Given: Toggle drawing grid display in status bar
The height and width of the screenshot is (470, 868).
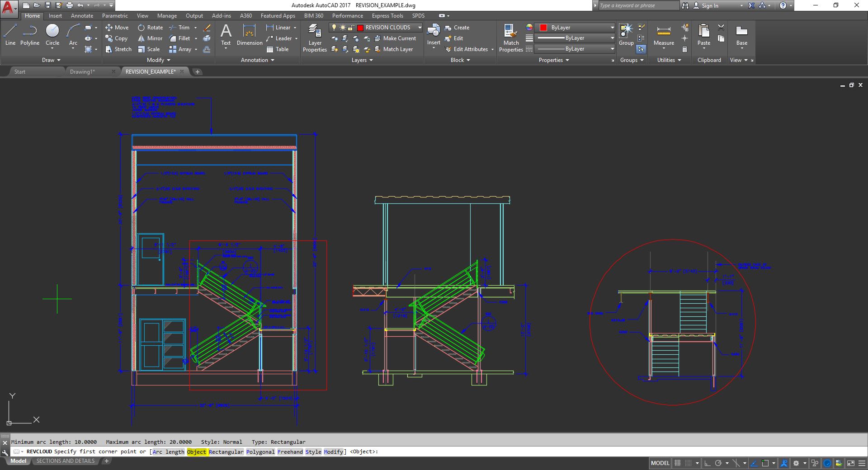Looking at the screenshot, I should tap(678, 463).
